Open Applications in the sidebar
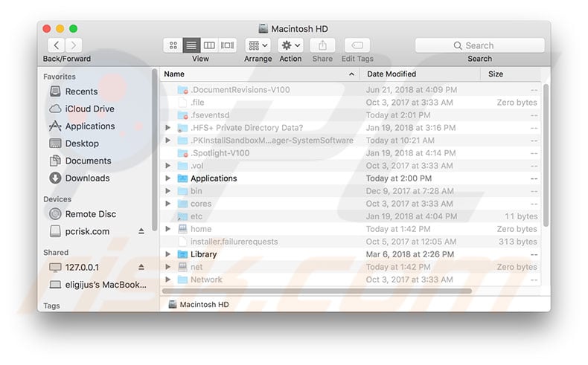588x365 pixels. point(82,126)
